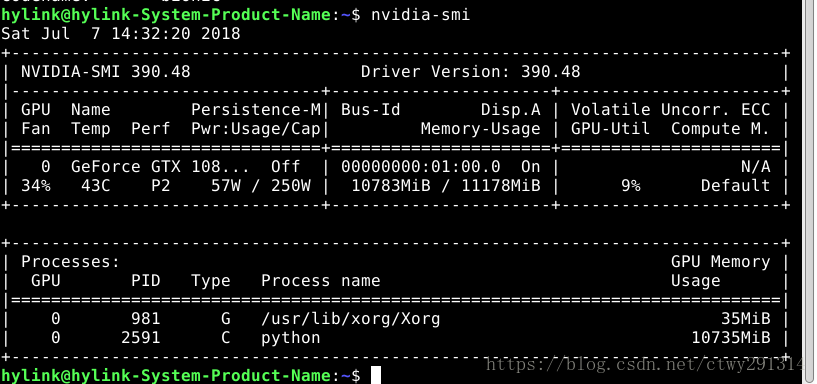Click the Persistence-M Off value
Viewport: 817px width, 384px height.
click(286, 167)
